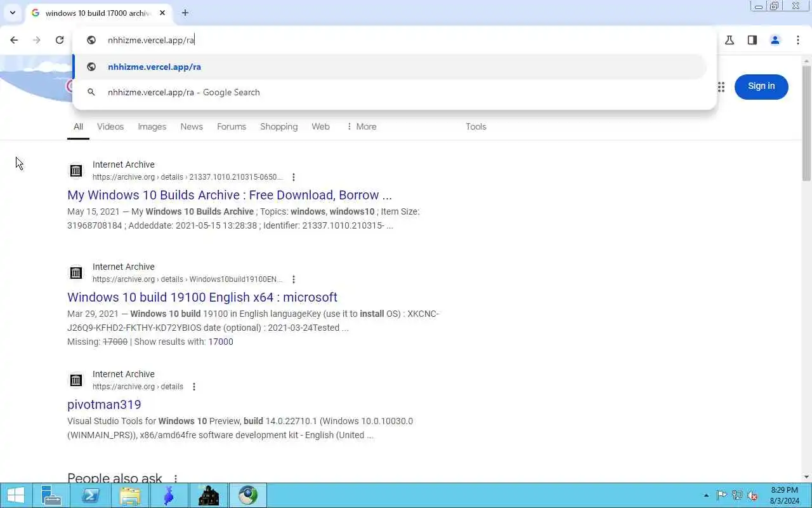Open options for My Windows 10 Builds result

pyautogui.click(x=293, y=177)
